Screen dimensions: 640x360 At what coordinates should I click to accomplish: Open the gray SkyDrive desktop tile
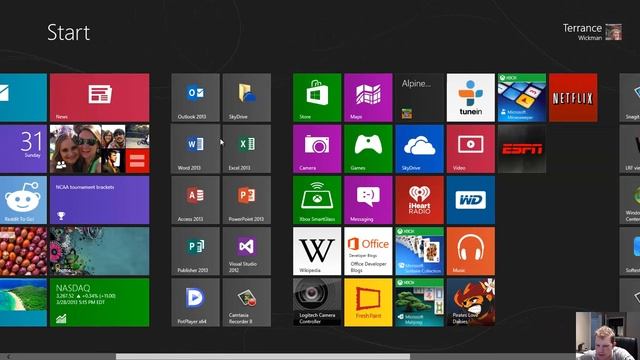click(247, 98)
